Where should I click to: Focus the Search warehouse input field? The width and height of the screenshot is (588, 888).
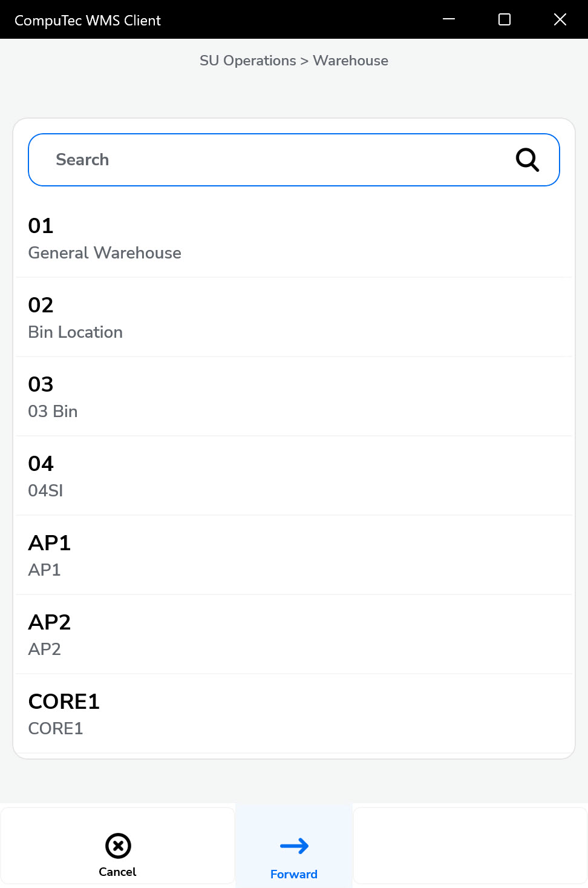272,160
